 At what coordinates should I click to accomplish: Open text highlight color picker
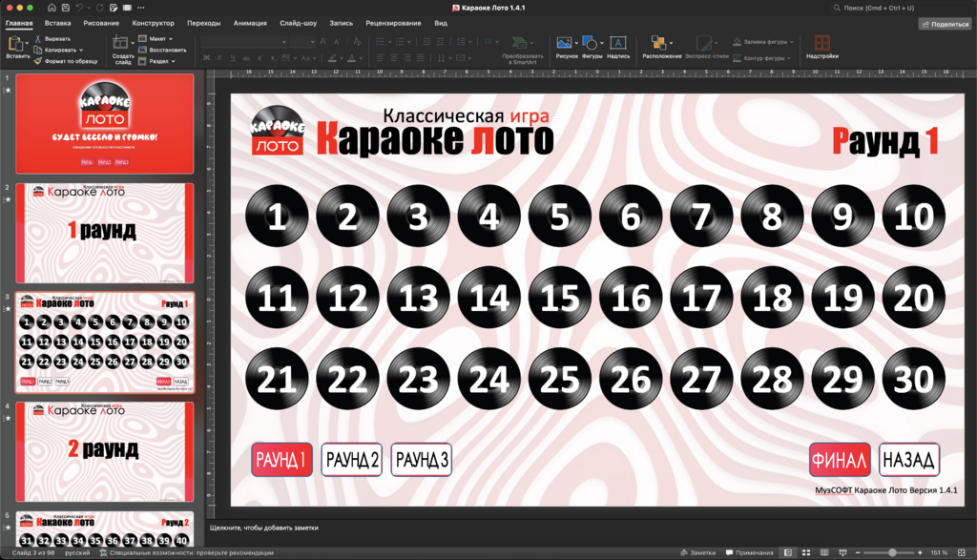pyautogui.click(x=333, y=58)
